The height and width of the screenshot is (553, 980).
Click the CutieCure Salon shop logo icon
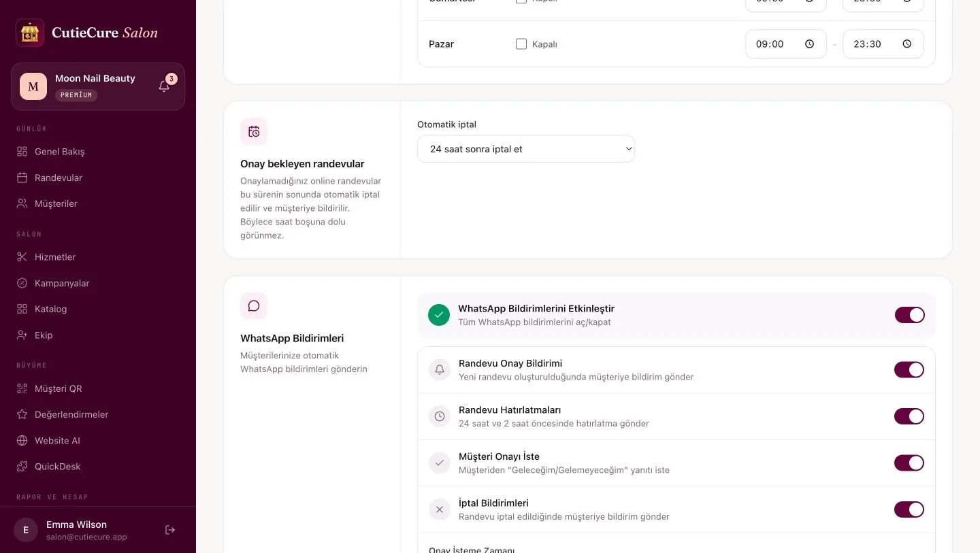[x=30, y=33]
